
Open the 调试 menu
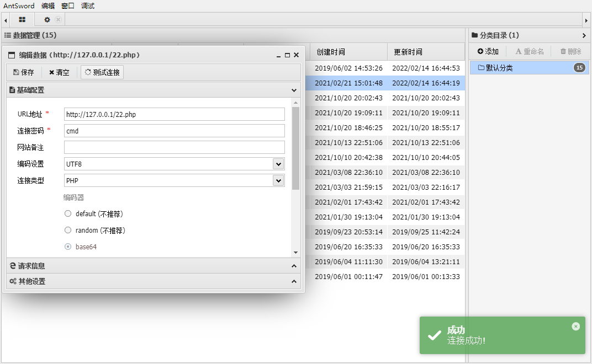tap(88, 6)
